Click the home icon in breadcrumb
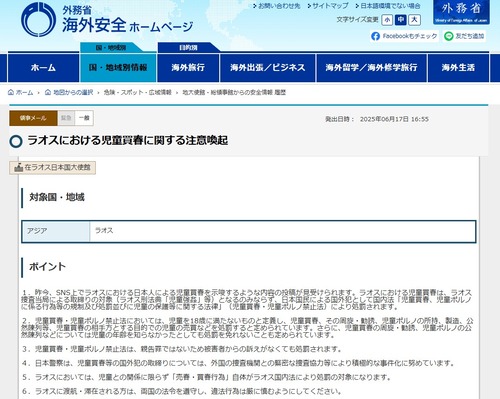This screenshot has height=399, width=500. pos(11,92)
